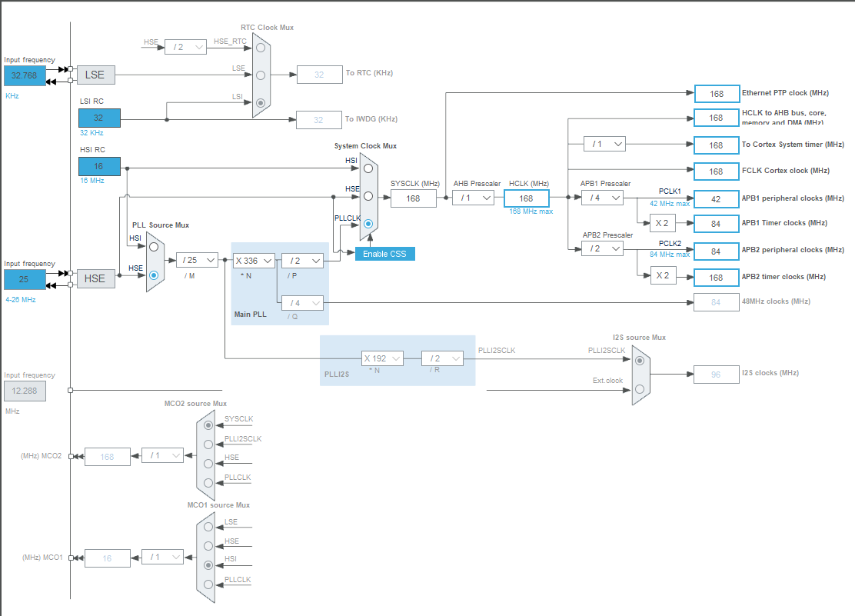Open the PLLI2S X192 multiplier dropdown

(x=382, y=358)
